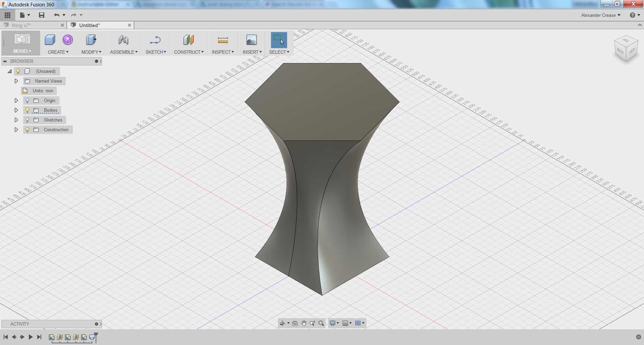Select the loft feature in the timeline
The width and height of the screenshot is (644, 345).
(92, 337)
